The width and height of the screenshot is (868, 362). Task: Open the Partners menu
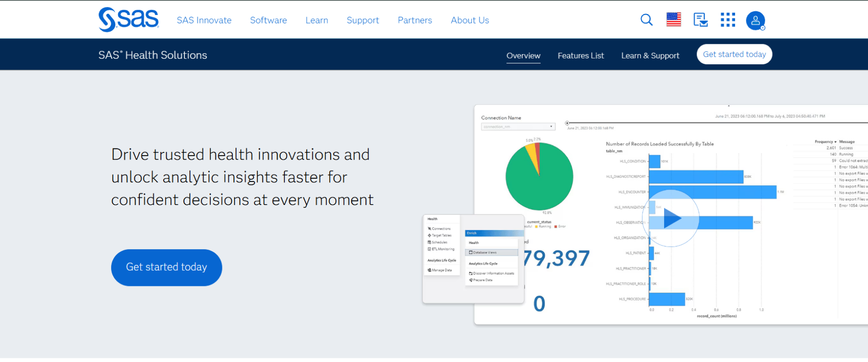pyautogui.click(x=415, y=20)
